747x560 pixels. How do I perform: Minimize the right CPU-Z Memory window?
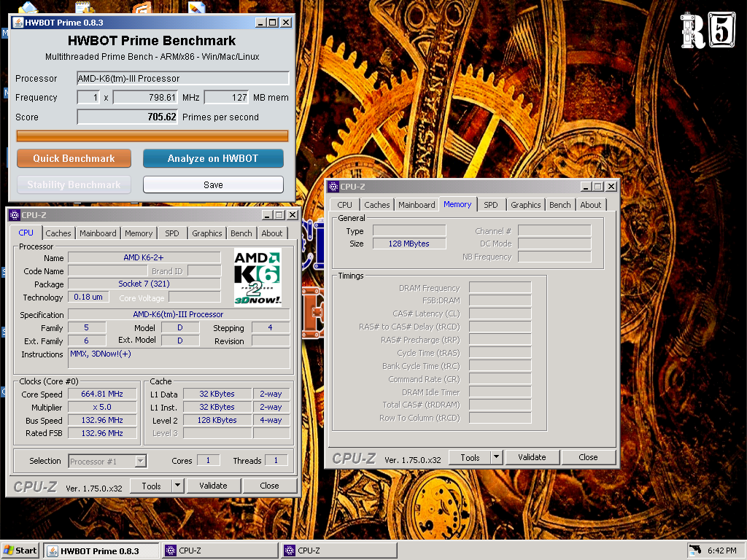(x=586, y=187)
